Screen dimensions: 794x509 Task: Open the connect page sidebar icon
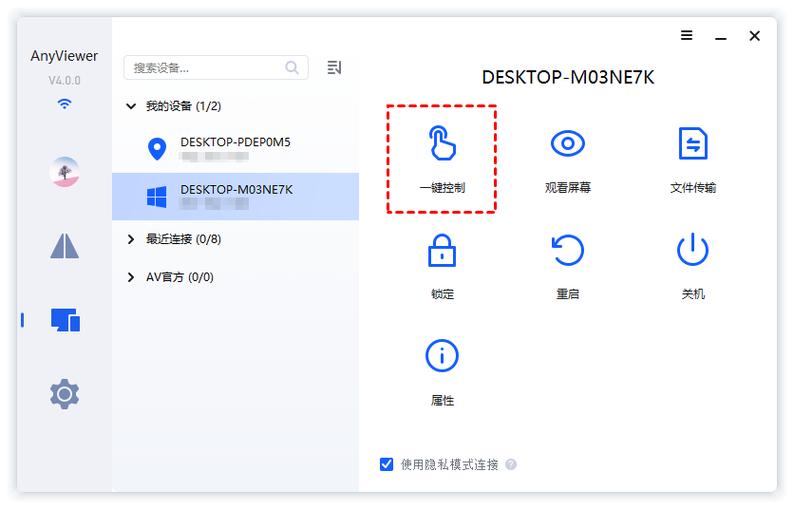tap(64, 246)
